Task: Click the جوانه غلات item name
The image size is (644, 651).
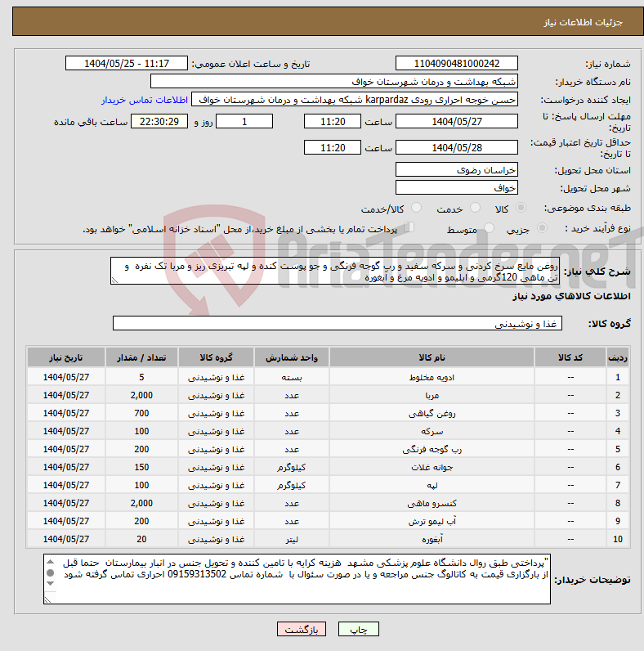Action: pos(432,468)
